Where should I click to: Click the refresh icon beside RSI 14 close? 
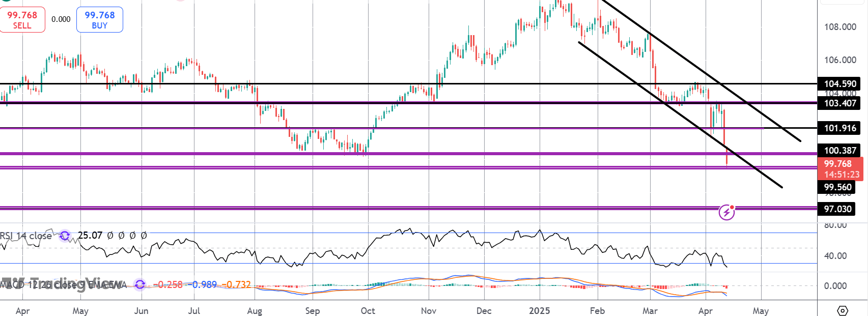[x=65, y=236]
